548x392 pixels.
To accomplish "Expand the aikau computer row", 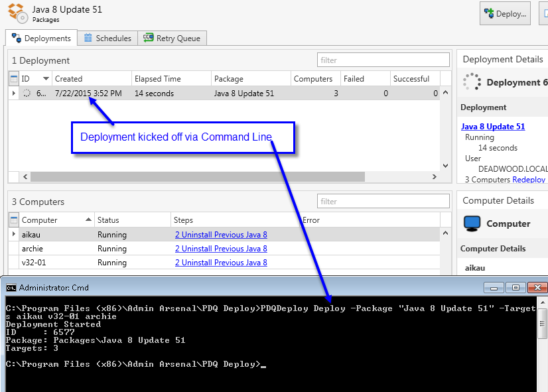I will click(14, 234).
